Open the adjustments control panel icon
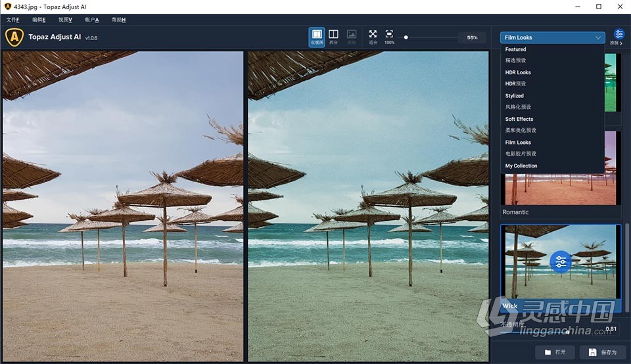 [x=619, y=35]
